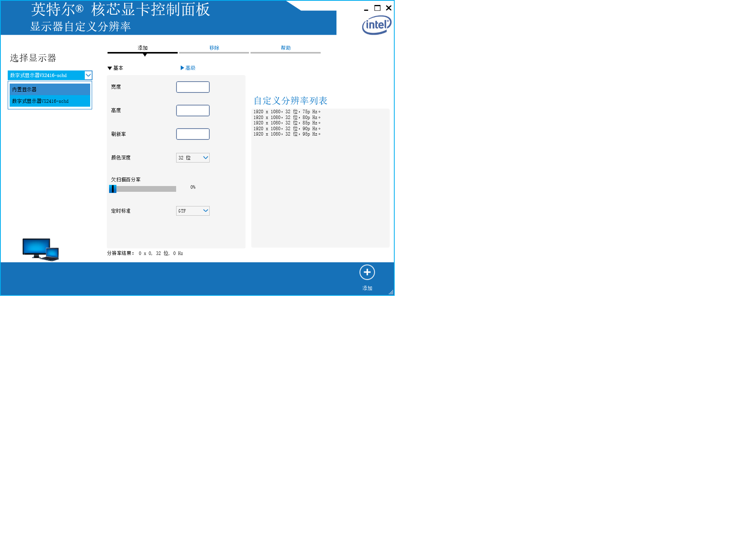Click the 分辨率结果 value text
740x560 pixels.
[x=161, y=253]
